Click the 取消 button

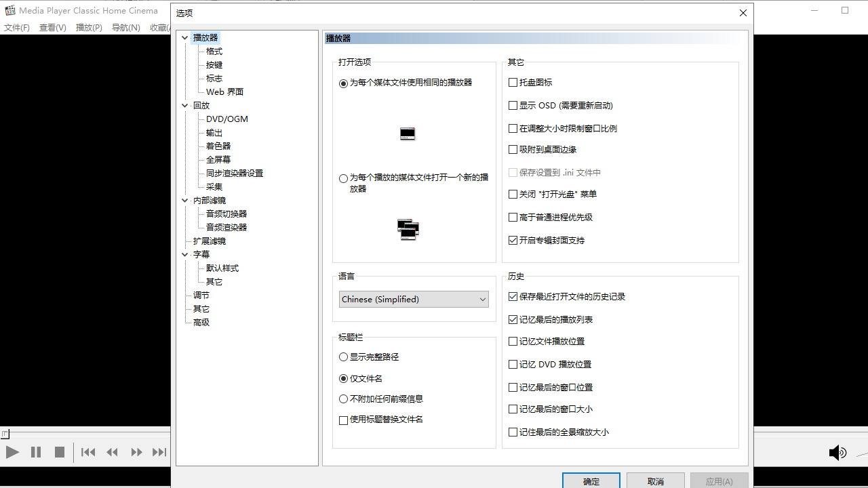click(x=655, y=481)
